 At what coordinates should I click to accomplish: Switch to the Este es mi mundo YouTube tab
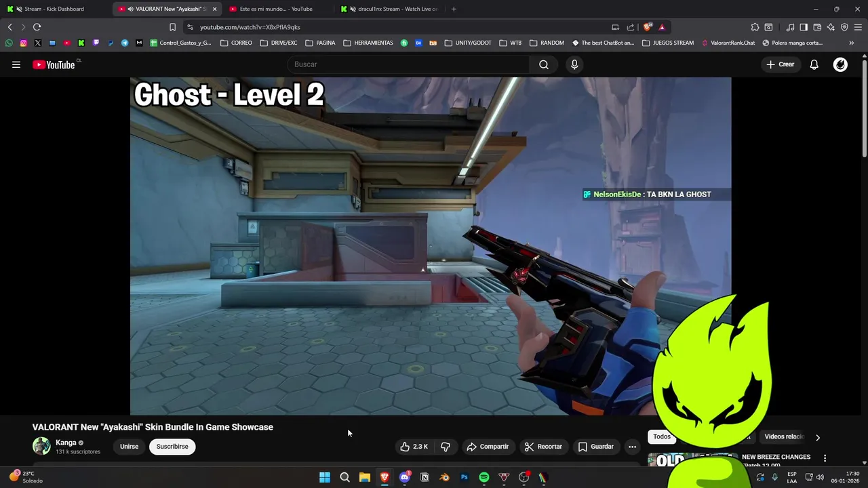coord(276,9)
